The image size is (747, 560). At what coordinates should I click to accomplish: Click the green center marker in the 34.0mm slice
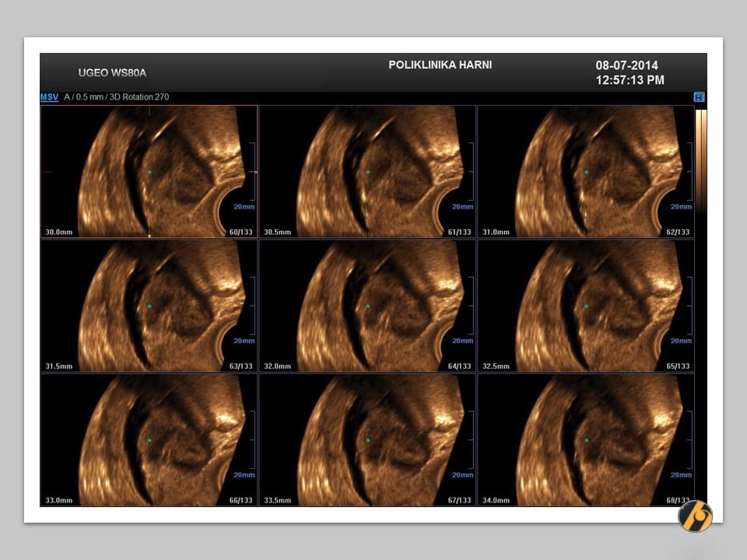click(x=587, y=440)
